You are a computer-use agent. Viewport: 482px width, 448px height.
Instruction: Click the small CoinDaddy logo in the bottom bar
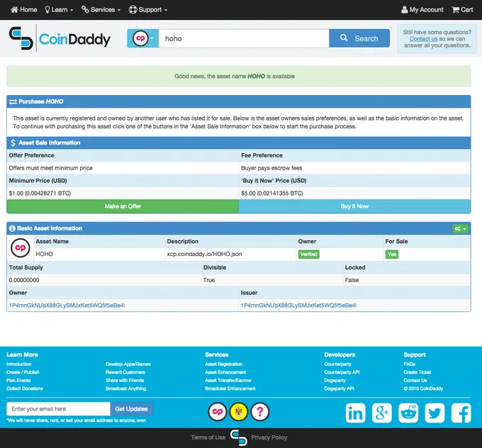(x=239, y=438)
